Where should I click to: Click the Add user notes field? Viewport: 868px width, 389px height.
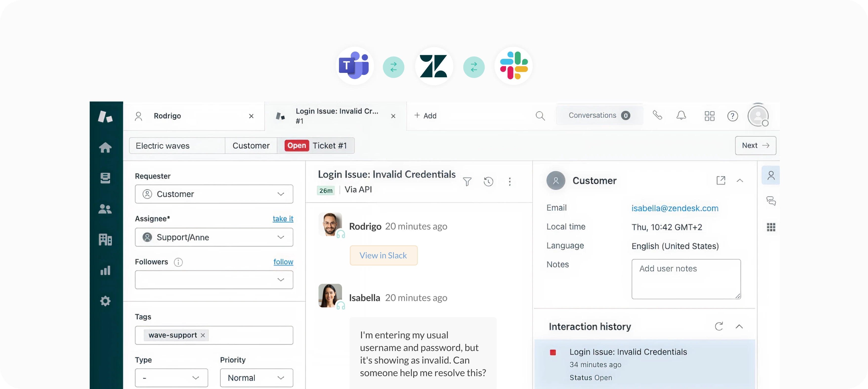(x=686, y=279)
